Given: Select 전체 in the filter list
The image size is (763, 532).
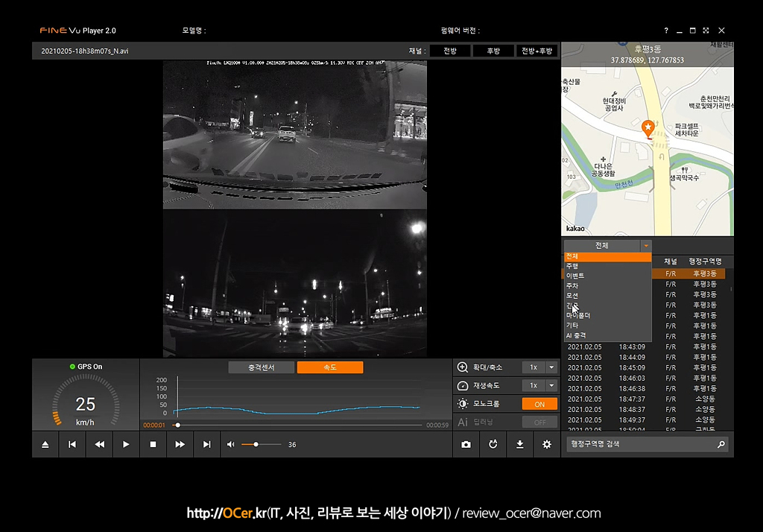Looking at the screenshot, I should pos(607,256).
